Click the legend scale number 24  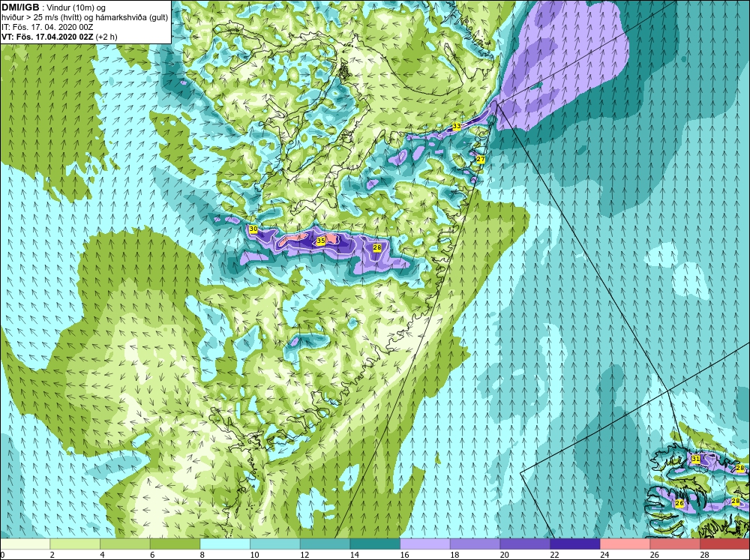[x=604, y=555]
